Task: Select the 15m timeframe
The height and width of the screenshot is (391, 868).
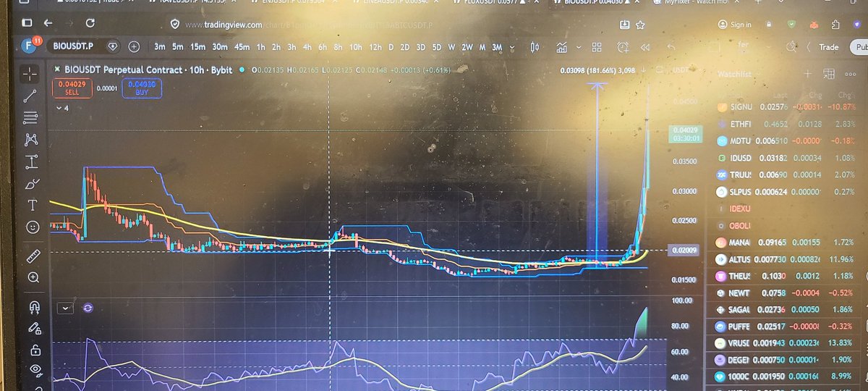Action: coord(197,47)
